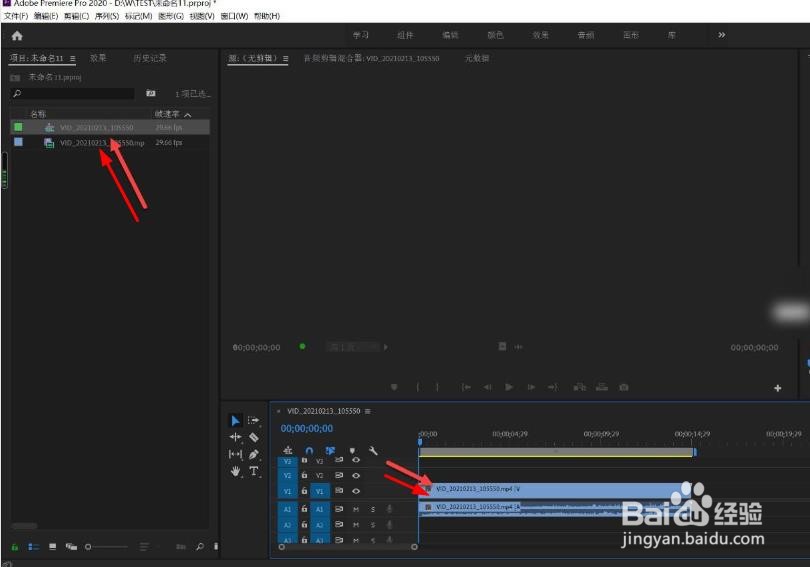Switch to 元数据 tab

(x=477, y=58)
